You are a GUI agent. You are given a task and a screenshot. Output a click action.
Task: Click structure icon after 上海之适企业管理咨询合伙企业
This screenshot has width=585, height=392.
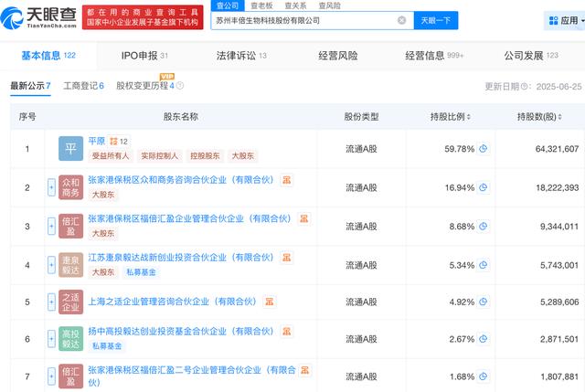pyautogui.click(x=270, y=302)
